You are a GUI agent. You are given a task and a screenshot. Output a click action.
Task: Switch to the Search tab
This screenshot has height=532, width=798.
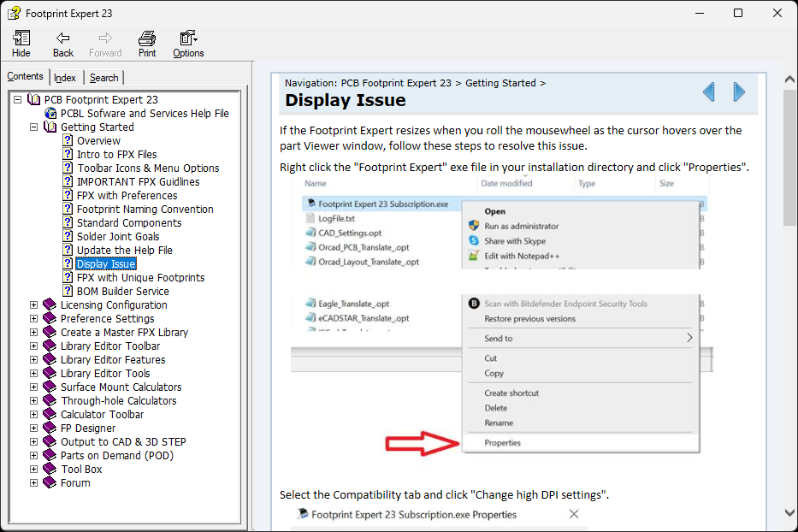click(x=103, y=77)
